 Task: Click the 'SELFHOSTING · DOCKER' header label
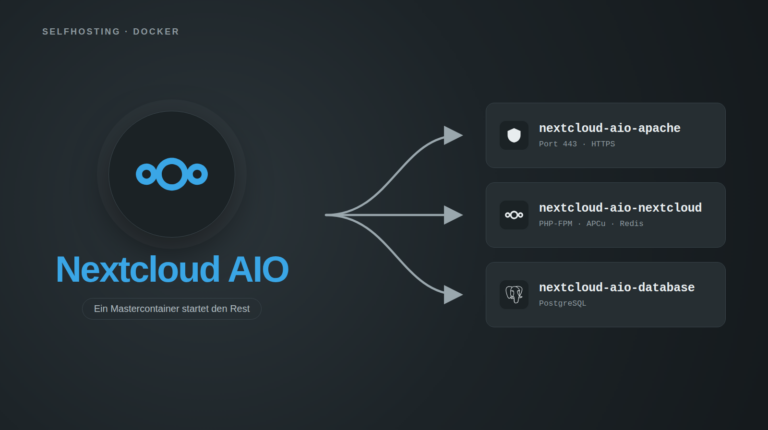pyautogui.click(x=111, y=32)
